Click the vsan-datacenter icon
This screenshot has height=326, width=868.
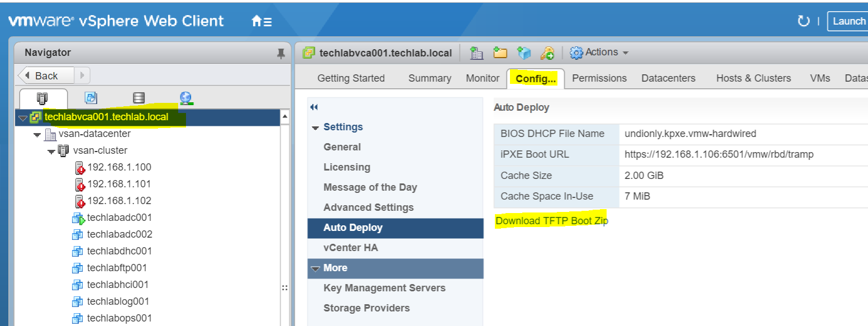tap(50, 134)
